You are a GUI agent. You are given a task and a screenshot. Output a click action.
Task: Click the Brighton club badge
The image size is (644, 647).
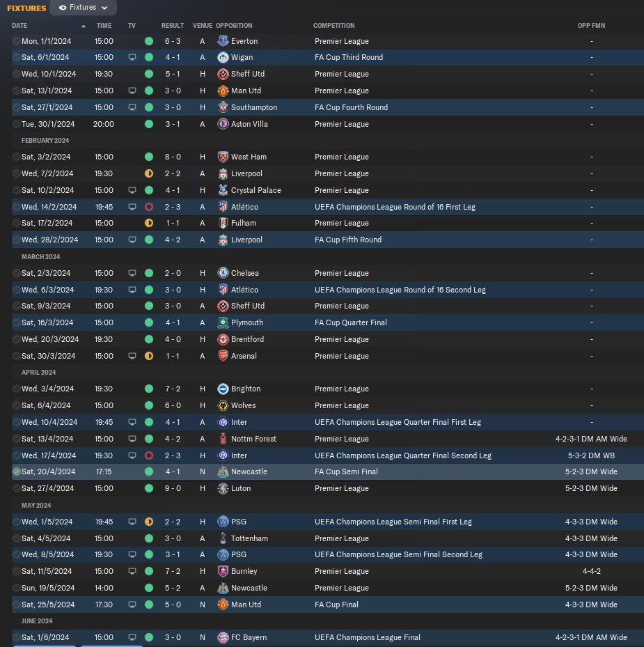point(223,389)
